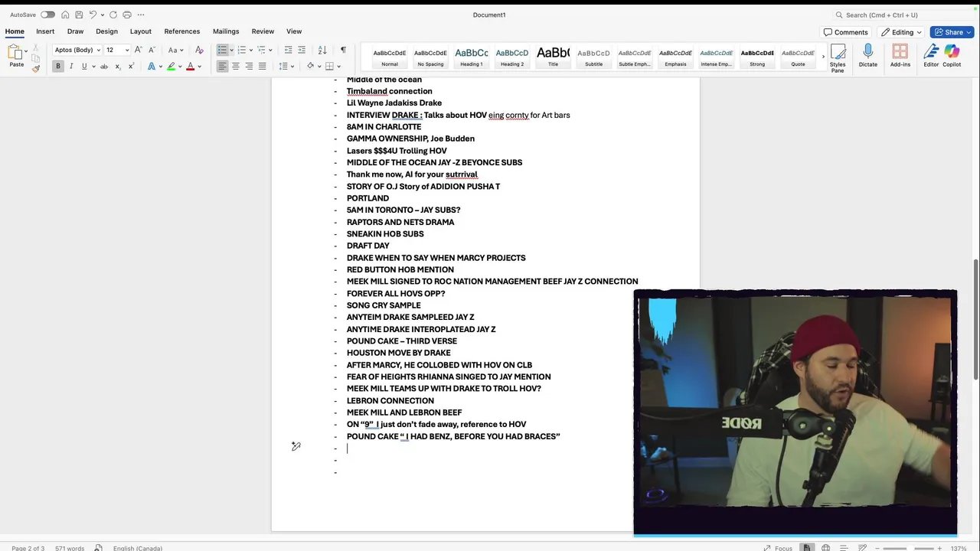This screenshot has height=551, width=980.
Task: Go to the References tab
Action: pyautogui.click(x=182, y=31)
